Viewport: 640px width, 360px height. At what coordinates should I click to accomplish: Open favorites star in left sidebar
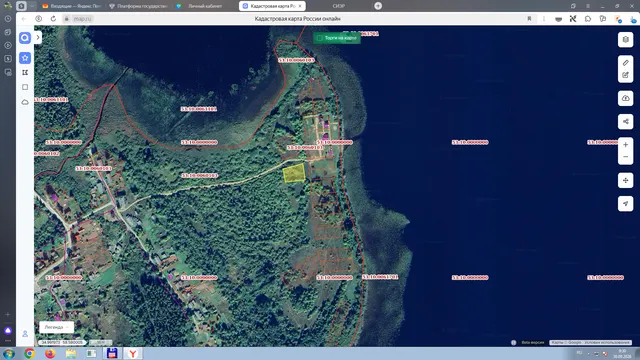coord(25,58)
